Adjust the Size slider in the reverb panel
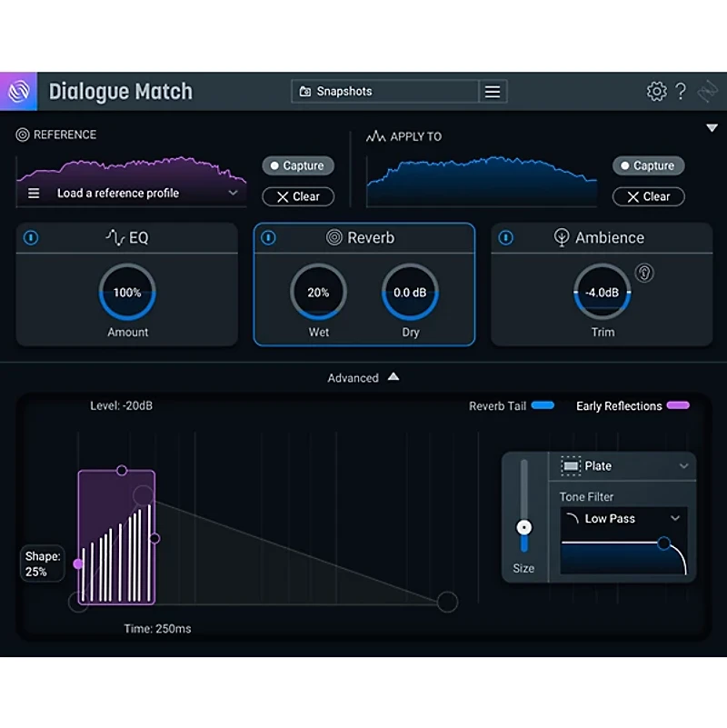 [524, 526]
